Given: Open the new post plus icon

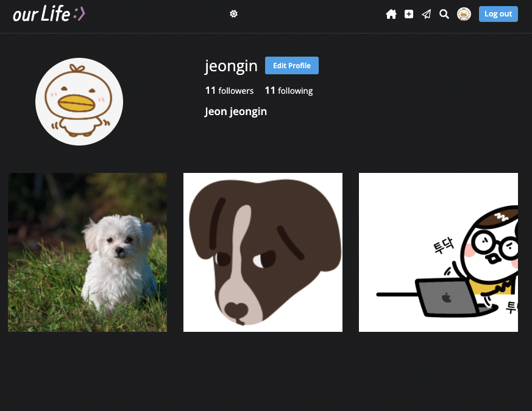Looking at the screenshot, I should (x=409, y=14).
